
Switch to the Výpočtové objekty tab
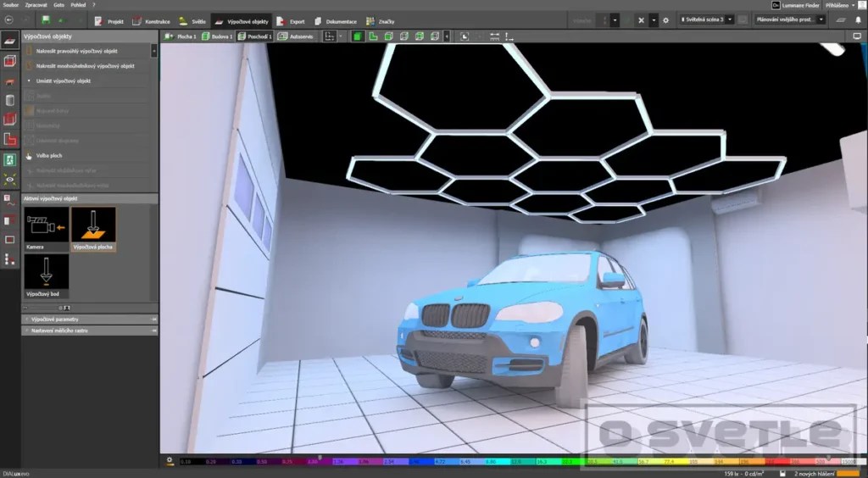pyautogui.click(x=242, y=21)
